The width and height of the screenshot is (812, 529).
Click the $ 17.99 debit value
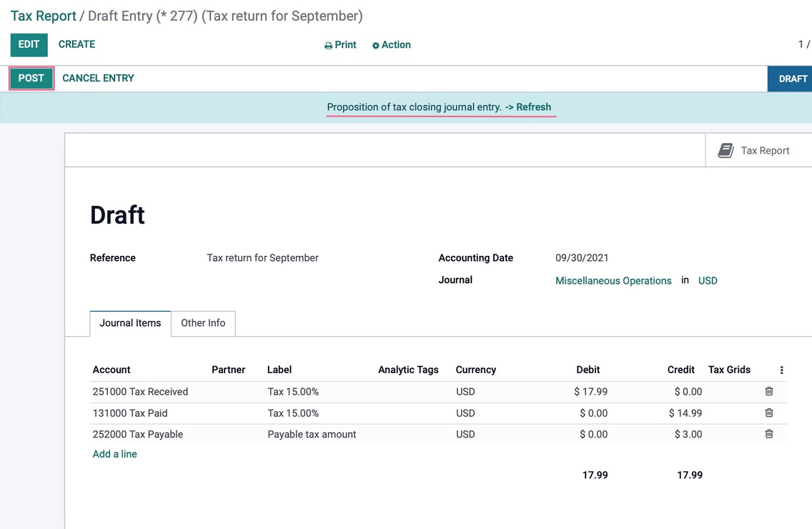click(590, 392)
